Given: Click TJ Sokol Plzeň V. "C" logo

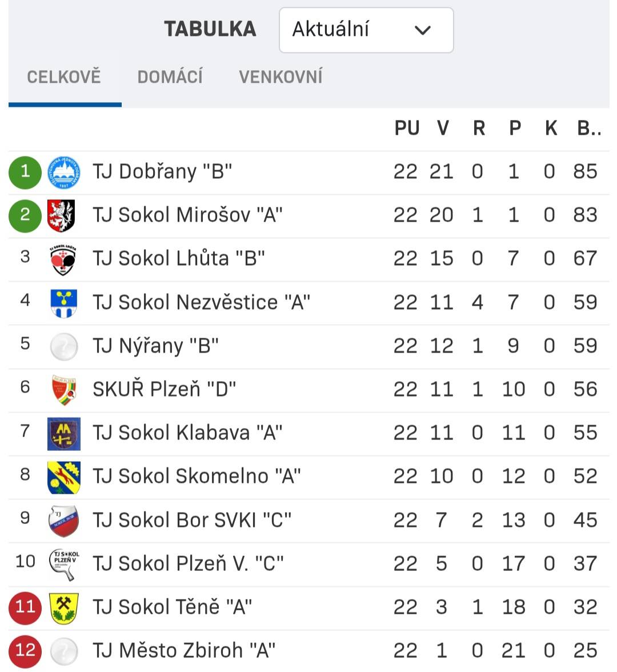Looking at the screenshot, I should 63,565.
